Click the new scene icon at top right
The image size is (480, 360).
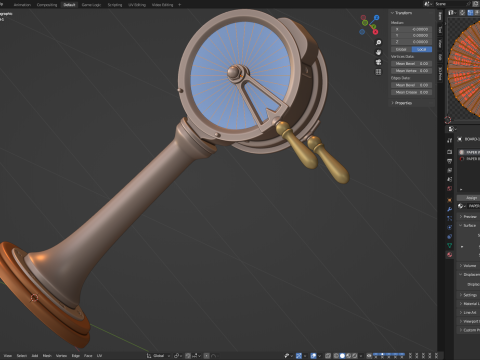tap(476, 4)
